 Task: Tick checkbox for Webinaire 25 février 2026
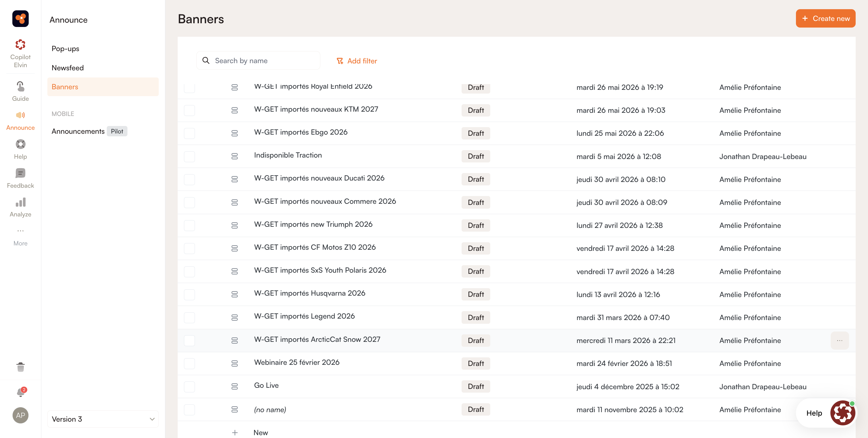click(x=189, y=364)
